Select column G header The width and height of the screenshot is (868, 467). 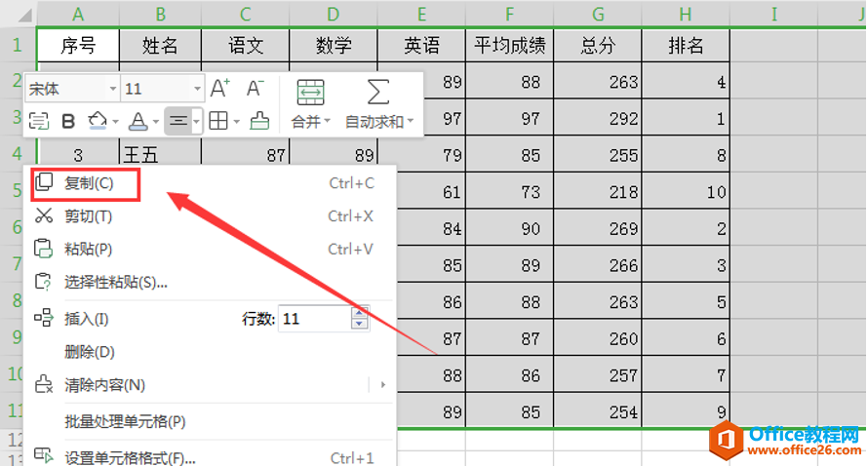[598, 15]
